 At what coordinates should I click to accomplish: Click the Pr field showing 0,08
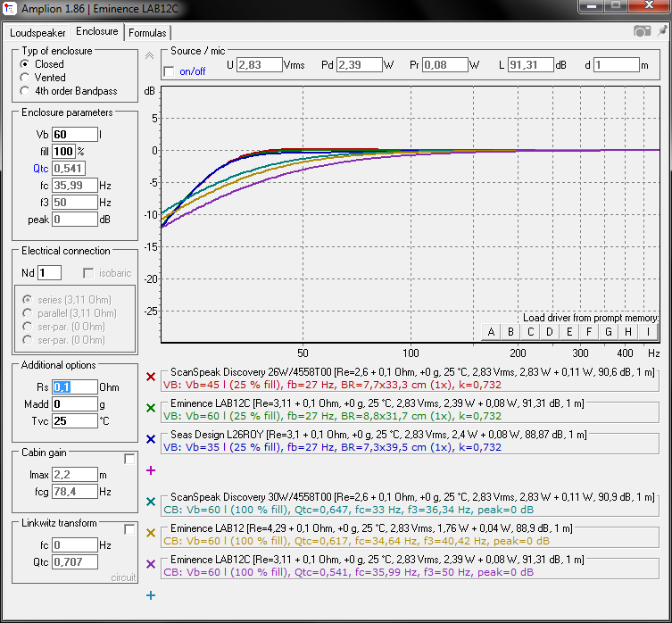[x=444, y=65]
